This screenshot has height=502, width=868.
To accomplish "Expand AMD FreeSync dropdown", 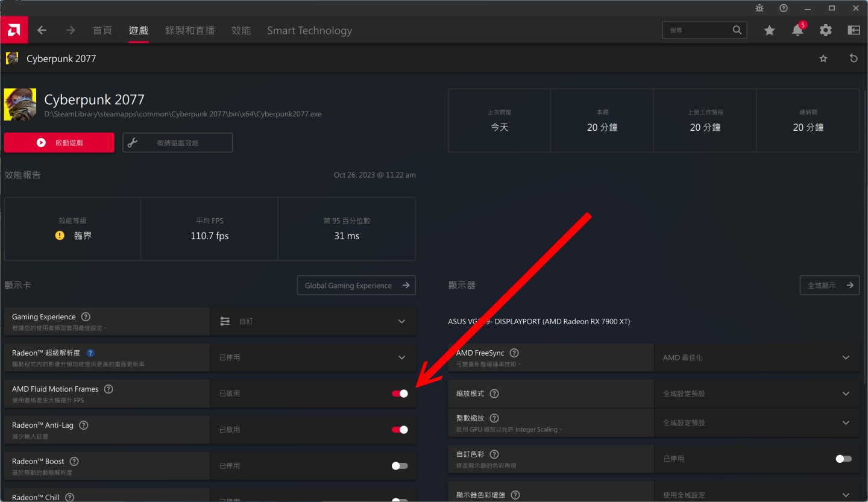I will point(757,357).
